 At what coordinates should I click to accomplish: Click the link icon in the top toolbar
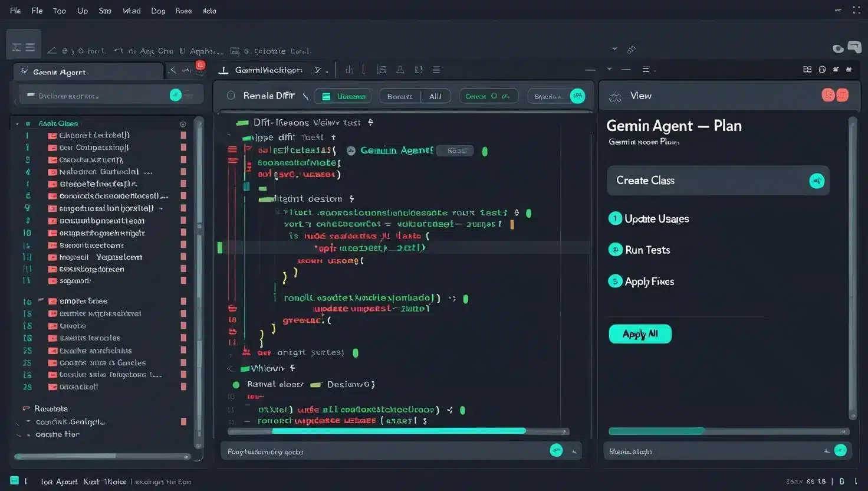pos(632,50)
